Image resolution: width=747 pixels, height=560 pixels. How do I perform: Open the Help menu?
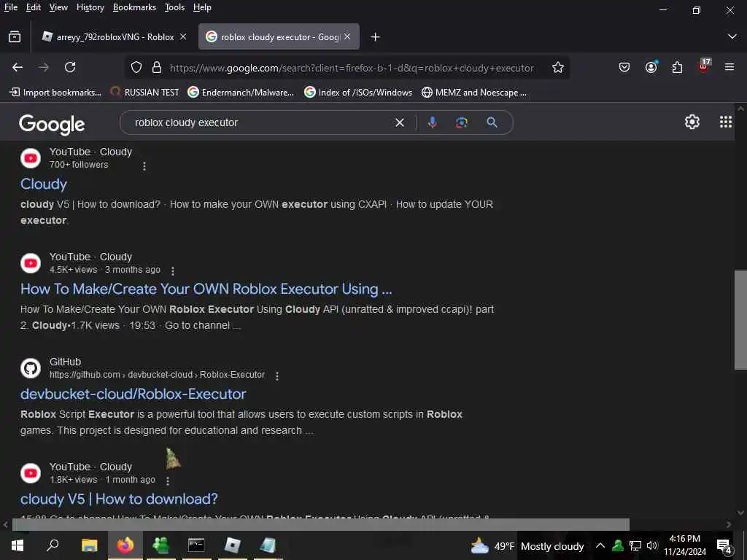click(x=202, y=7)
